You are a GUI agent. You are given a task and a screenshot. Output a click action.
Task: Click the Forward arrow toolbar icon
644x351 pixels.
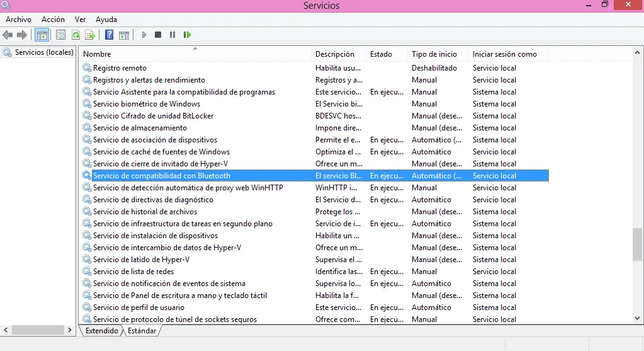(x=22, y=35)
